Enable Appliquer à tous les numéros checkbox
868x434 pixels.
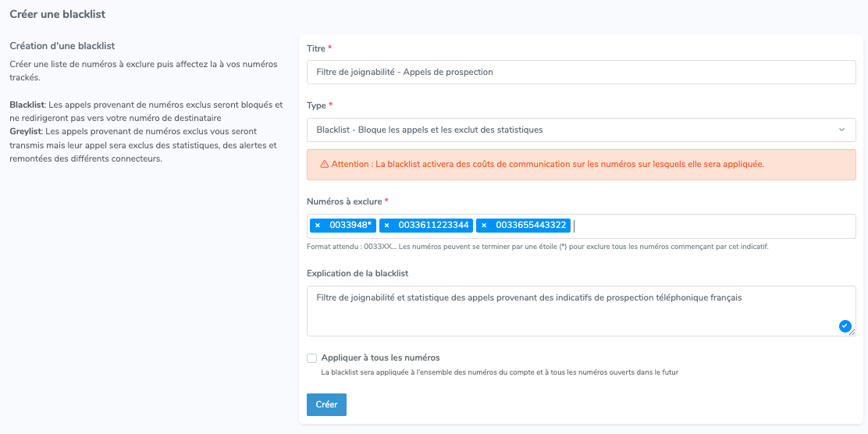311,358
